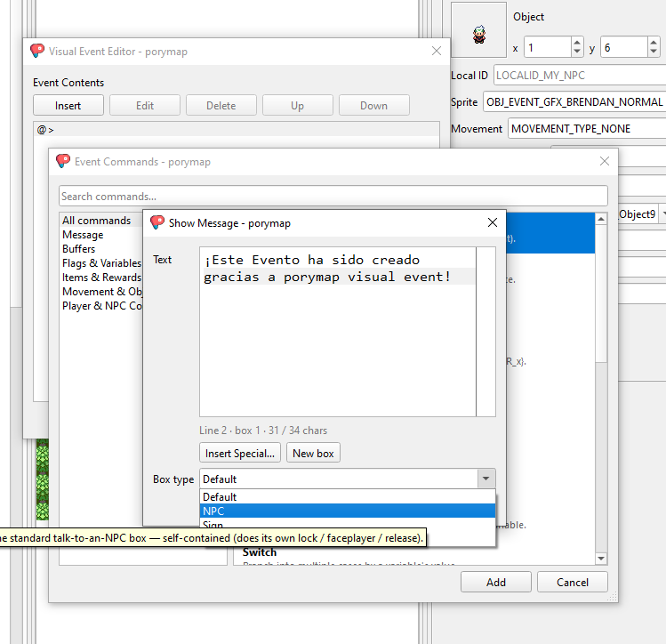Click porymap icon in Visual Event Editor title
Screen dimensions: 666x644
point(37,51)
